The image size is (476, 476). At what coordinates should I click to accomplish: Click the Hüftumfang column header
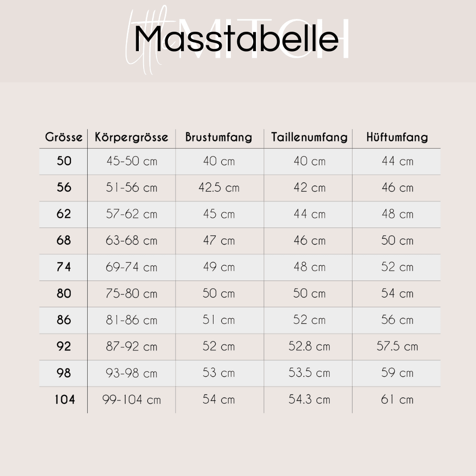(397, 137)
